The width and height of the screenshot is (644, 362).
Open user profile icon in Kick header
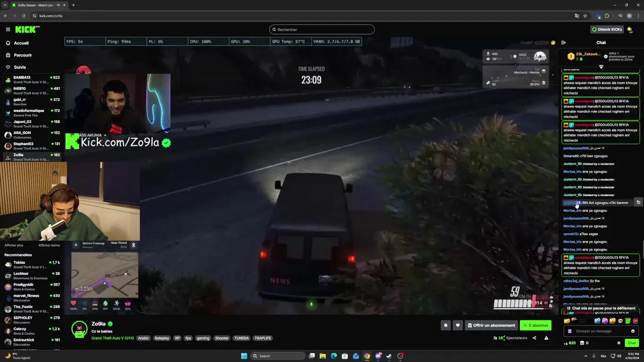point(630,30)
